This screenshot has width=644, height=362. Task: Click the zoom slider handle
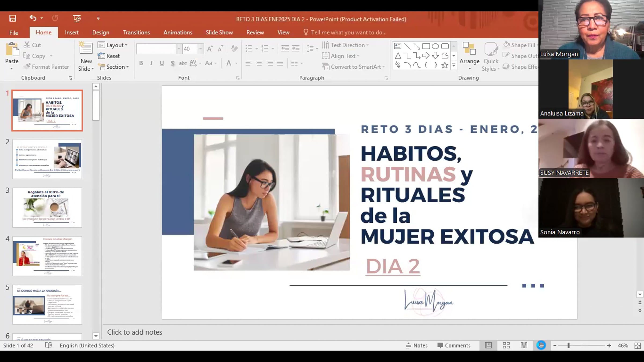point(568,346)
